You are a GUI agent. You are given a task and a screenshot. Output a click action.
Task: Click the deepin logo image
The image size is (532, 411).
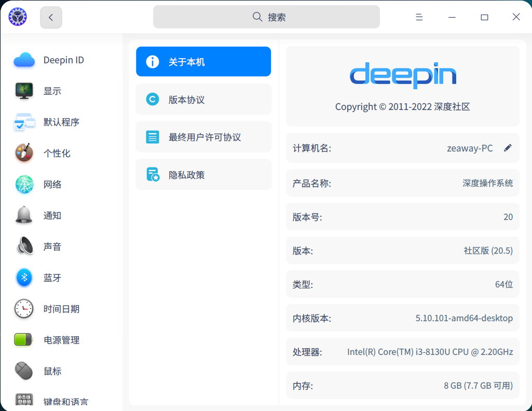[402, 75]
